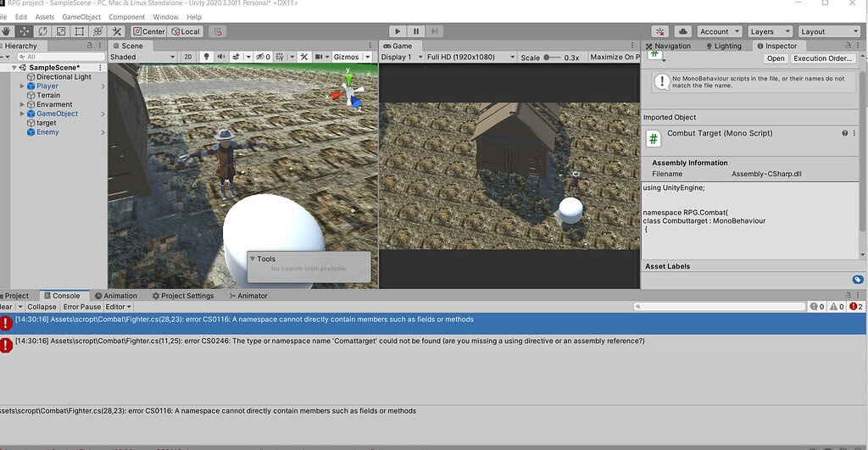Select the Rect tool

(x=80, y=31)
